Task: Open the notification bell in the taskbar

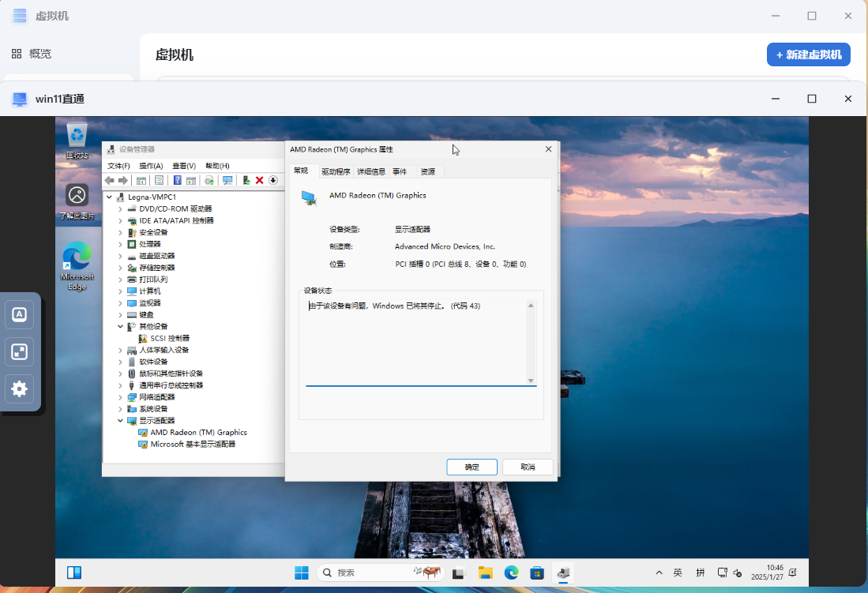Action: (x=793, y=572)
